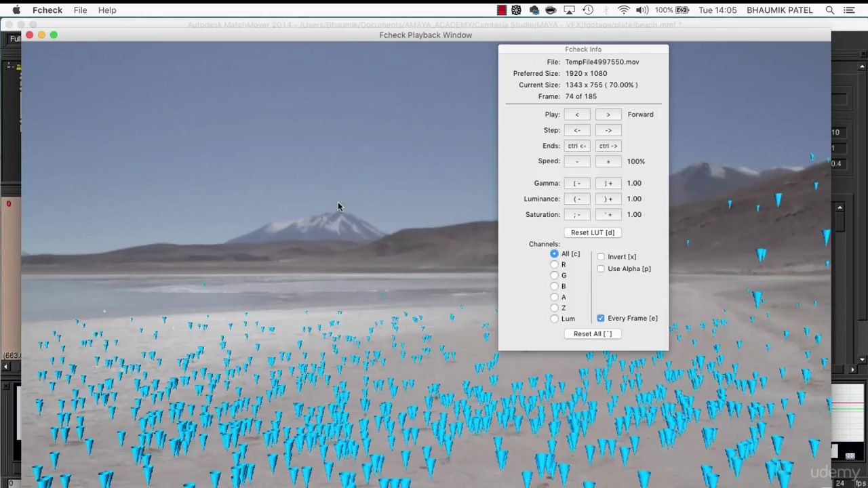Select the Lum channel radio button
The height and width of the screenshot is (488, 868).
[x=555, y=319]
